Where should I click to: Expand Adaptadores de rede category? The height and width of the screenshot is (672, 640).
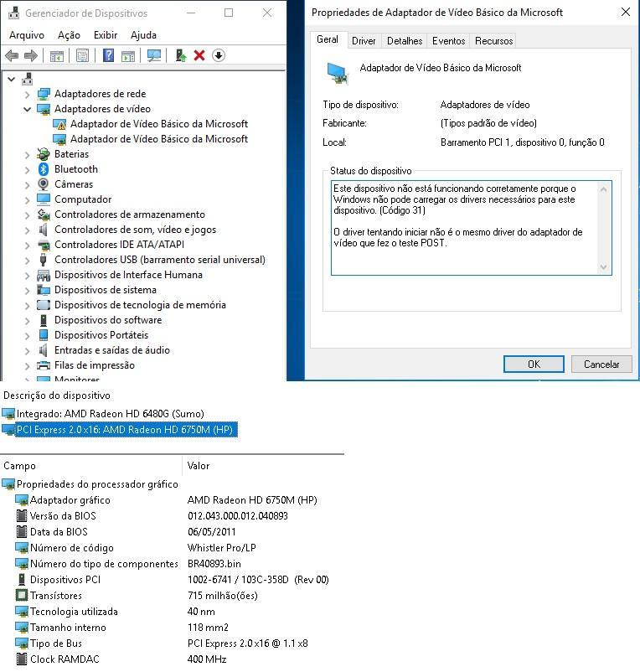27,95
